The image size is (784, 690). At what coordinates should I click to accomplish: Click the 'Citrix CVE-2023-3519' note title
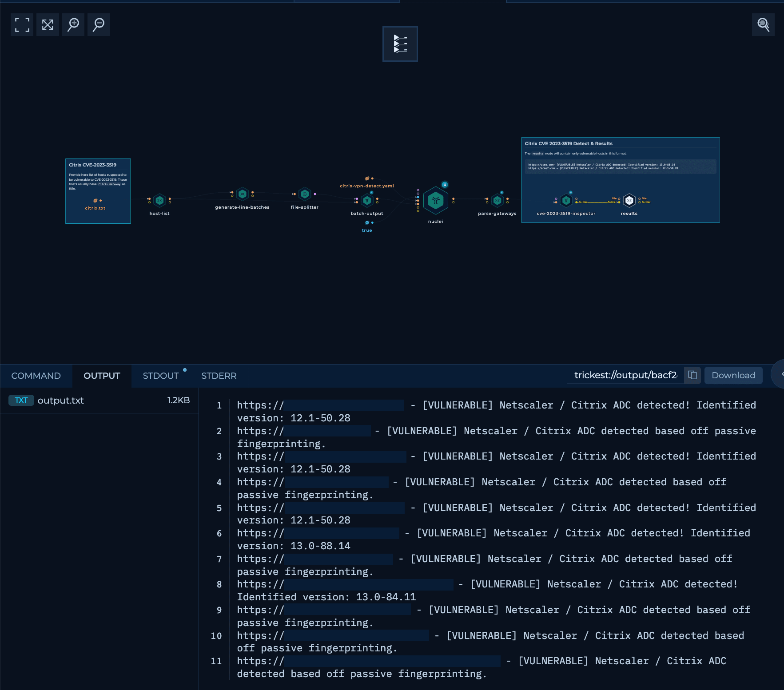(93, 165)
